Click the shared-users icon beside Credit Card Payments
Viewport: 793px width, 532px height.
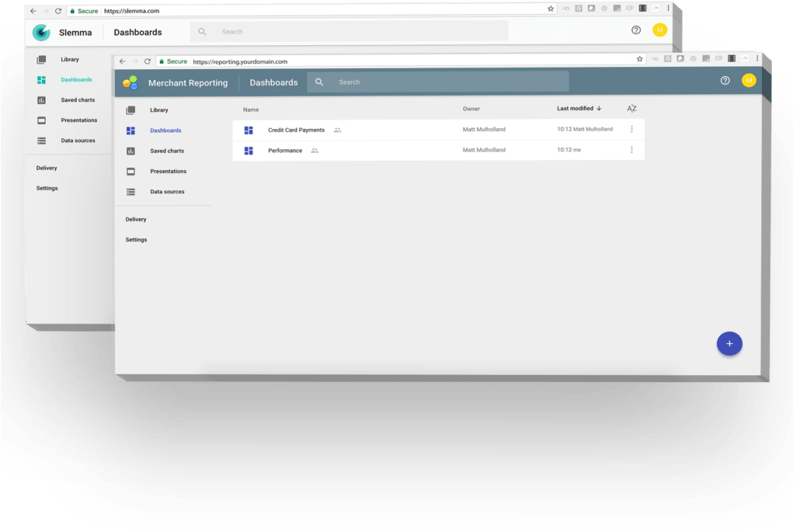click(x=337, y=130)
